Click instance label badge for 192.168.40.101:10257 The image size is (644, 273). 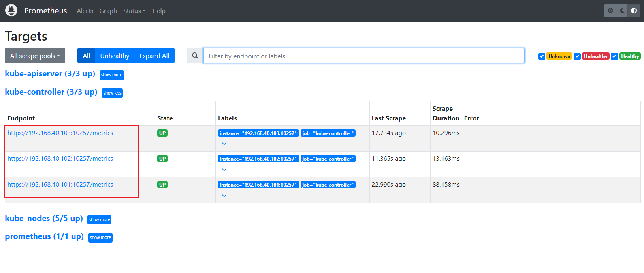[x=258, y=185]
